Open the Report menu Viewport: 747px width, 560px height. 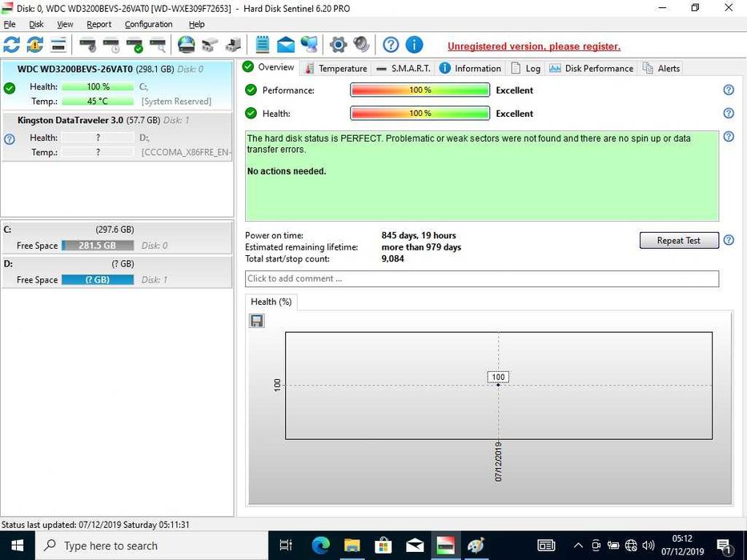coord(99,24)
